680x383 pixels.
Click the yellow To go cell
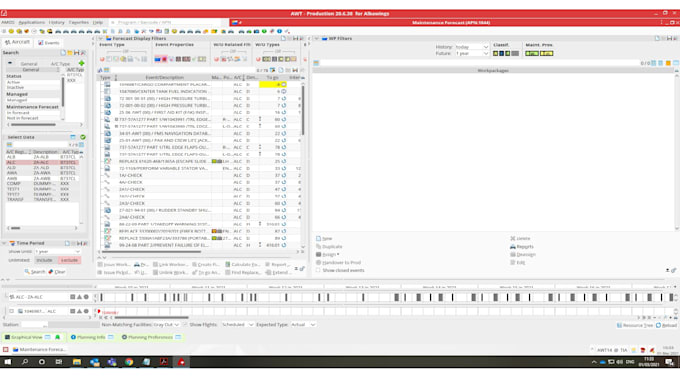(x=272, y=85)
